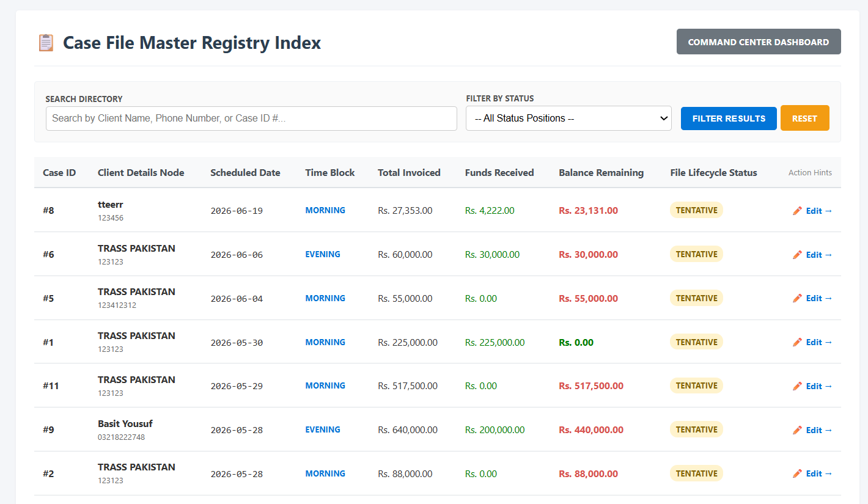The height and width of the screenshot is (504, 868).
Task: Click pencil icon in case #6 row
Action: 797,255
